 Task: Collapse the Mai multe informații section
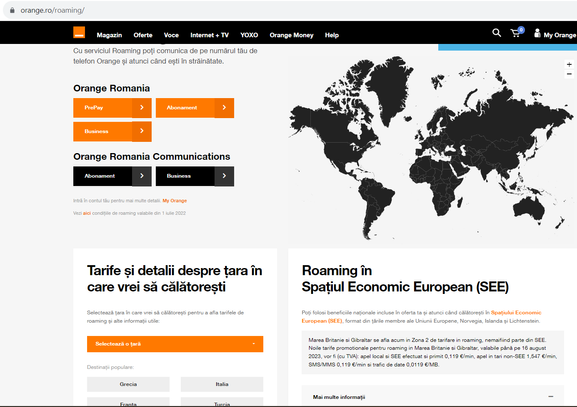[x=551, y=397]
